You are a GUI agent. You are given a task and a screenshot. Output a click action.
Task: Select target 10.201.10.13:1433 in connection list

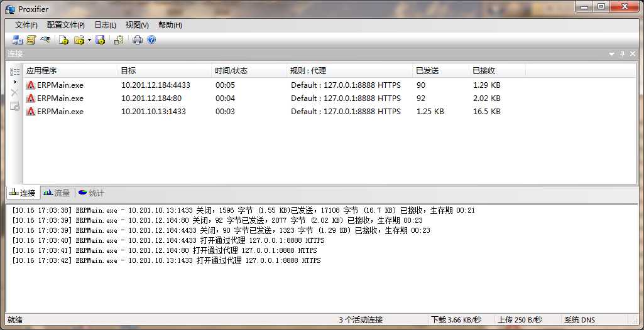click(x=153, y=112)
